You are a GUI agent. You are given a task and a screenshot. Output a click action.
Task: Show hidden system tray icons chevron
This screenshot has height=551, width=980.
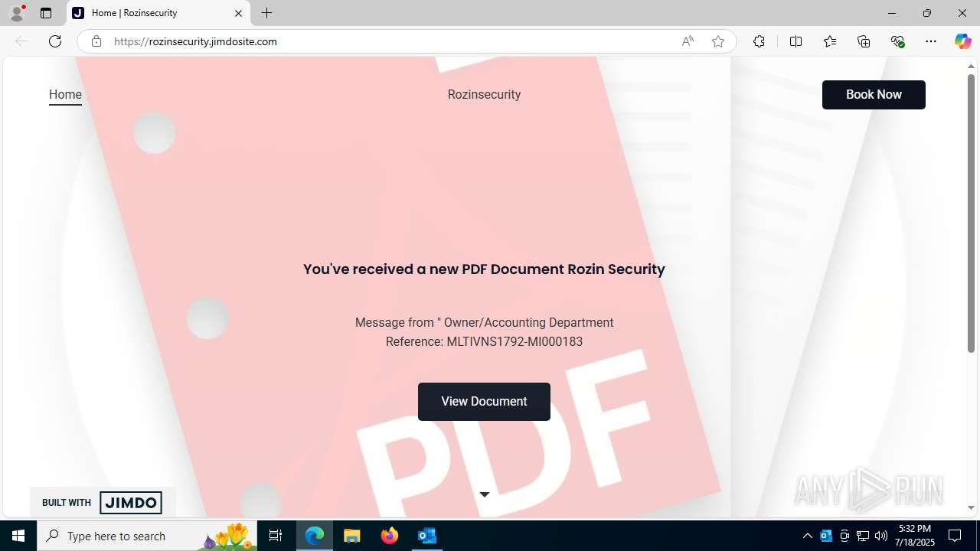click(807, 536)
